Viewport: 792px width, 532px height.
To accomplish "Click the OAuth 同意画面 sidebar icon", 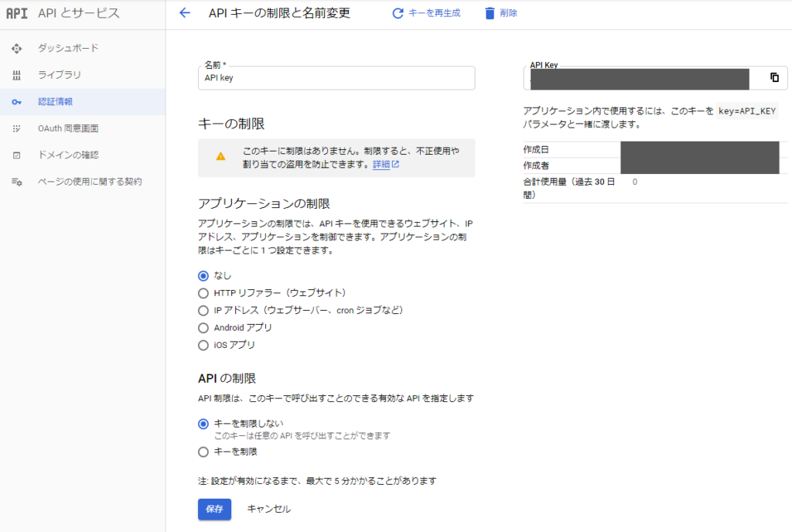I will tap(17, 128).
